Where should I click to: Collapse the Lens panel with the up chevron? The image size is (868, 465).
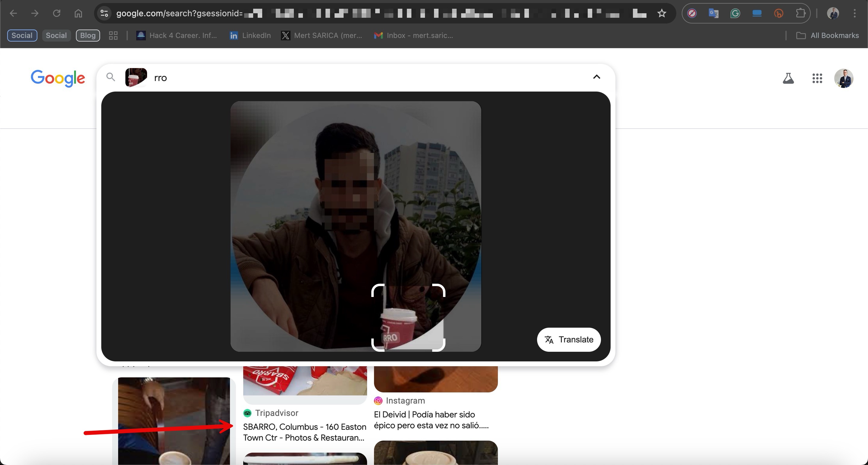(x=596, y=77)
